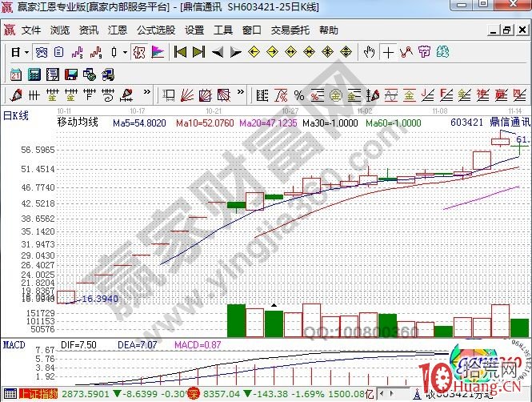Image resolution: width=532 pixels, height=402 pixels.
Task: Click the document page toolbar icon
Action: [x=58, y=52]
